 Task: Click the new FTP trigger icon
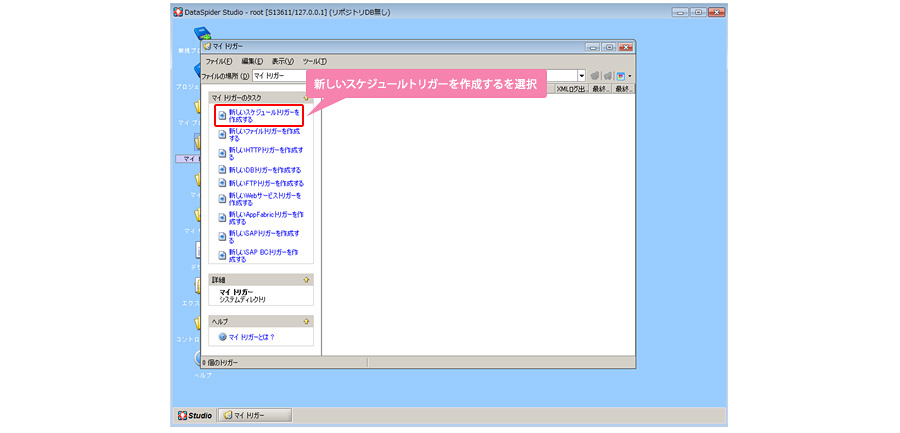tap(222, 184)
